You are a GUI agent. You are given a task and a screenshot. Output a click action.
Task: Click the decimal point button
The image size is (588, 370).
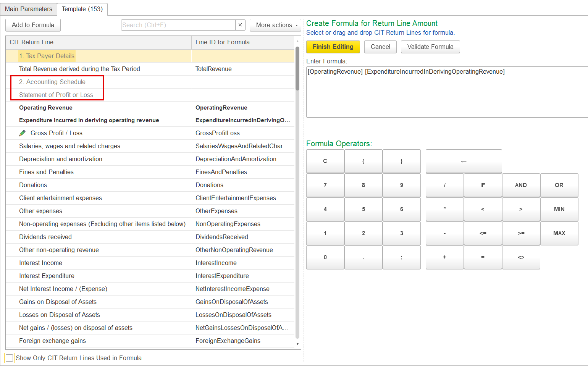(x=363, y=257)
